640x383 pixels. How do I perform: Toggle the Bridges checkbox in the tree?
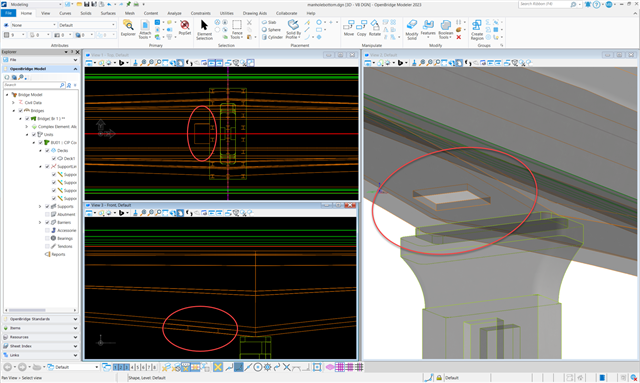pos(20,110)
